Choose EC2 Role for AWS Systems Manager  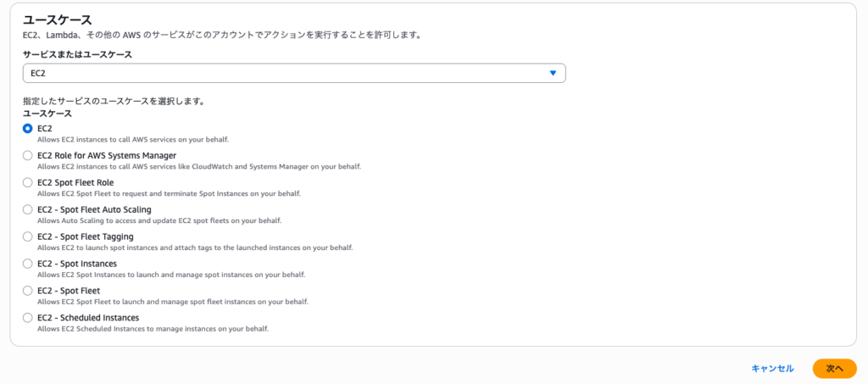pos(28,156)
